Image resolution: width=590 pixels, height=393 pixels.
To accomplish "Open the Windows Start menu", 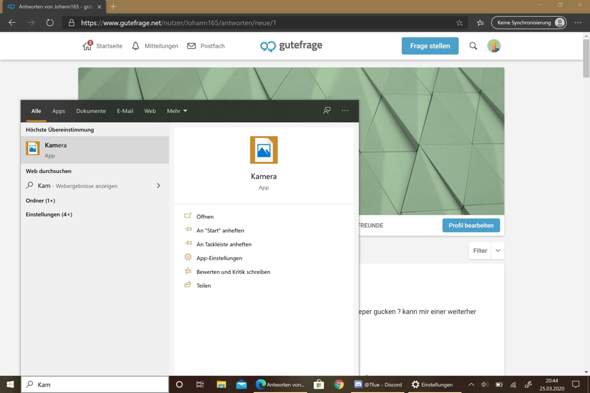I will pos(10,384).
